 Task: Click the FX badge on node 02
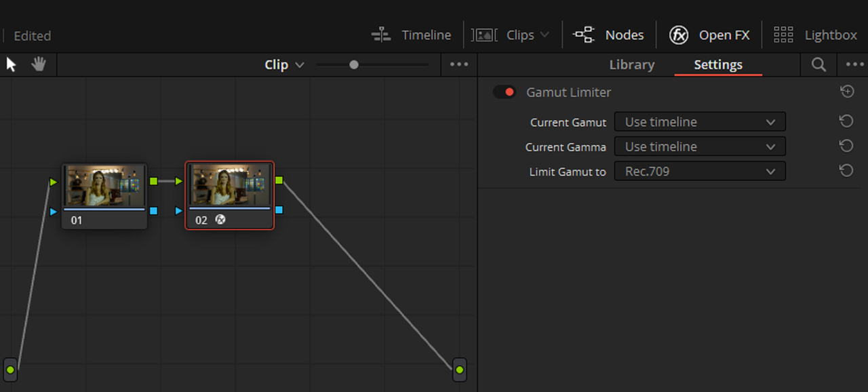coord(220,220)
